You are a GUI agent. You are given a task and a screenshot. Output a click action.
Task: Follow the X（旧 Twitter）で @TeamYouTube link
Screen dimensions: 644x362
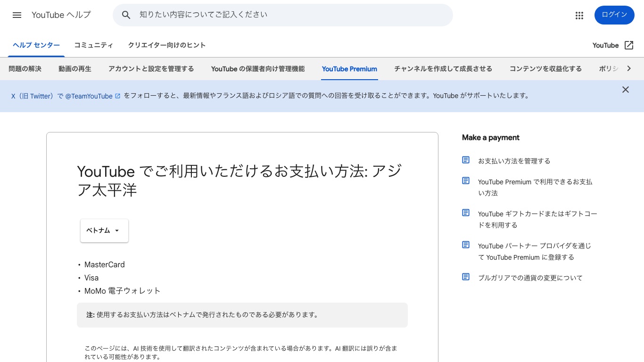(66, 96)
